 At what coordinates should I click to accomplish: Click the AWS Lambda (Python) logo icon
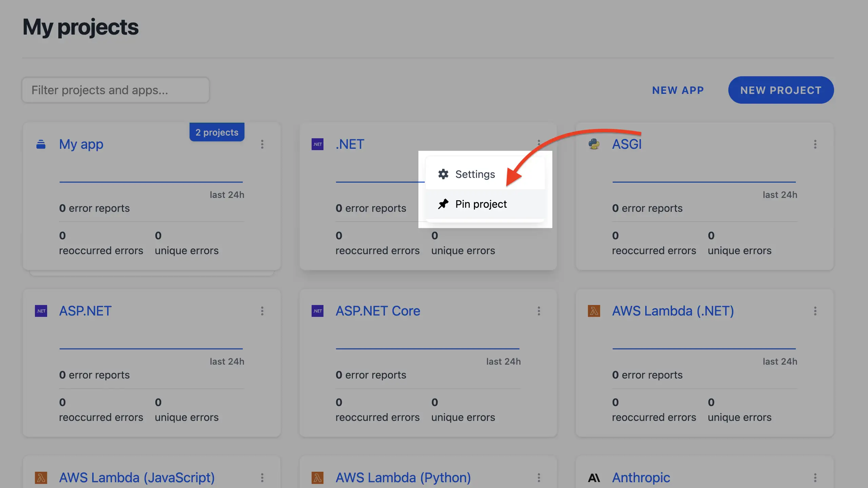317,478
